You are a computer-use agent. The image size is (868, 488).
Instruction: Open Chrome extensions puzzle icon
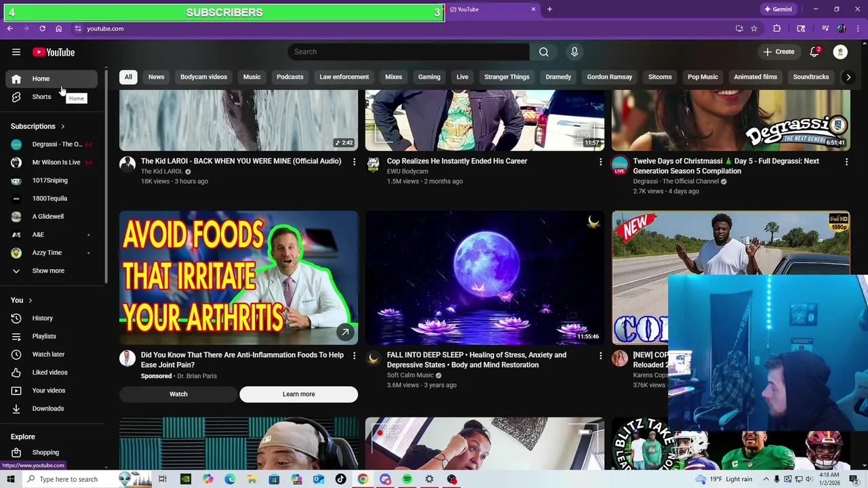777,28
